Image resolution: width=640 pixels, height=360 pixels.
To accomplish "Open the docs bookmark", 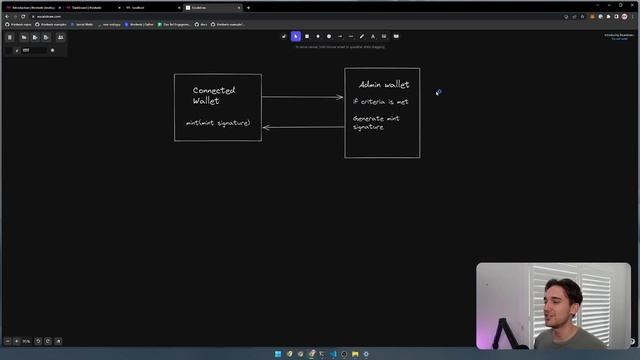I will [201, 24].
